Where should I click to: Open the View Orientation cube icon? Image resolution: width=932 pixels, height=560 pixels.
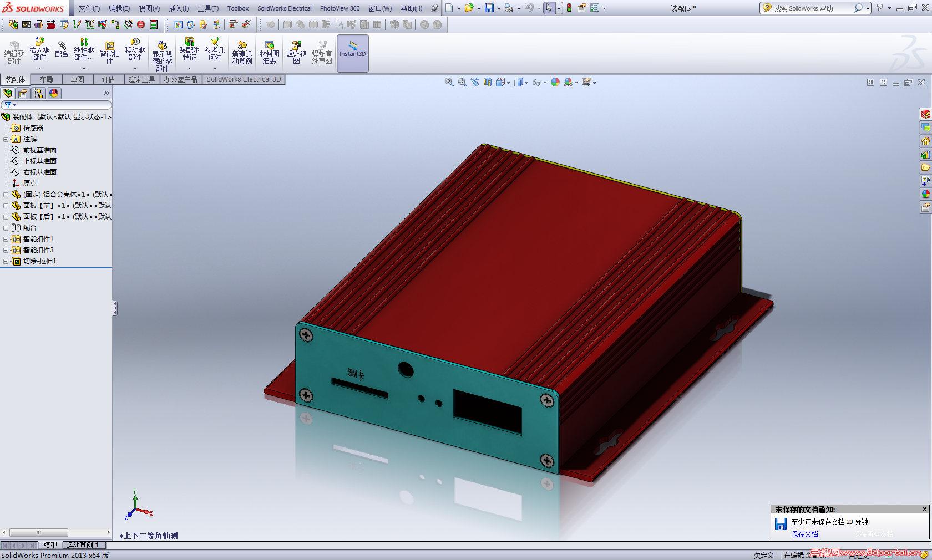[x=501, y=82]
